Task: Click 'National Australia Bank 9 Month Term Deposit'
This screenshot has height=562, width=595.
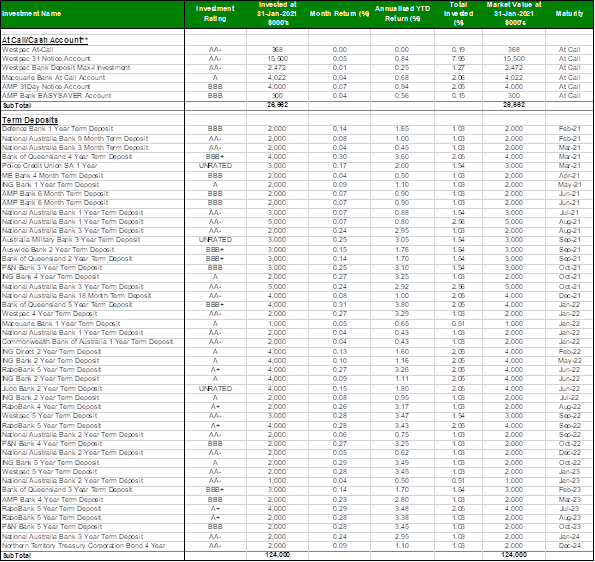Action: [75, 139]
